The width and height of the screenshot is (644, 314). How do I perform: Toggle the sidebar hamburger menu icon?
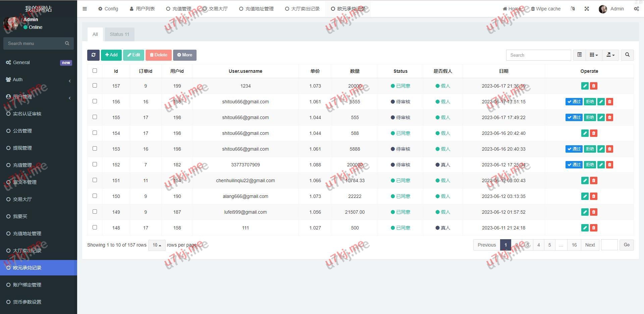tap(85, 9)
